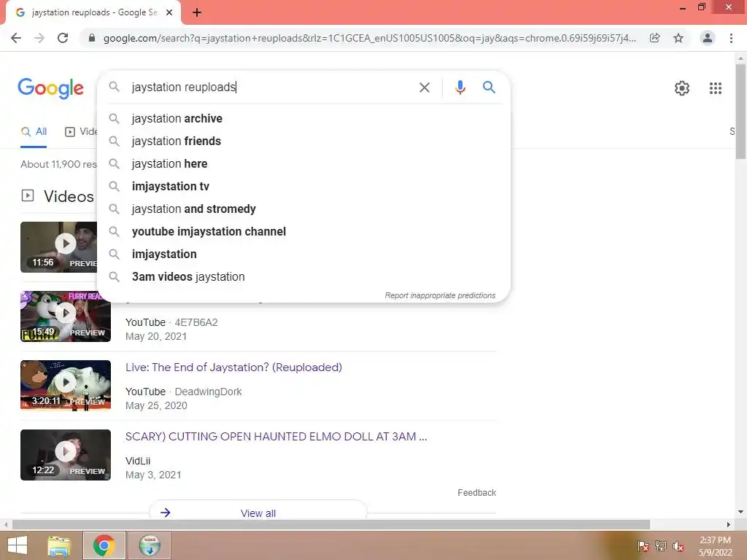
Task: Open File Explorer from taskbar
Action: 59,545
